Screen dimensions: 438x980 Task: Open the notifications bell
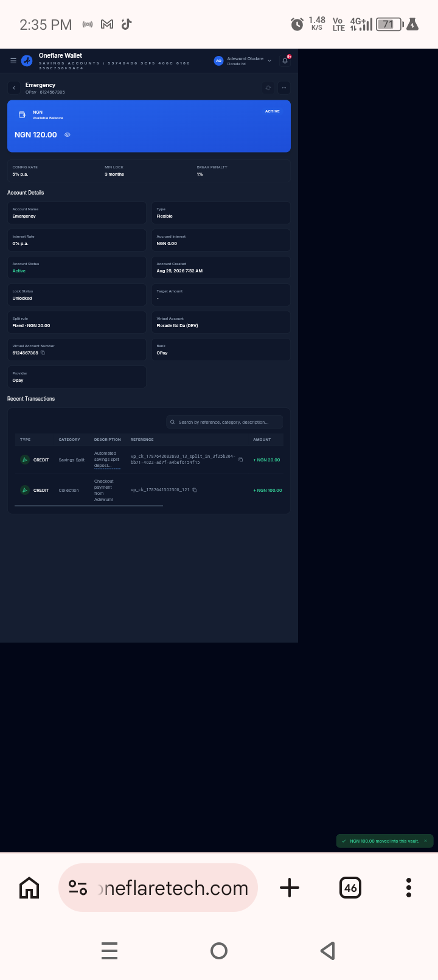coord(285,61)
